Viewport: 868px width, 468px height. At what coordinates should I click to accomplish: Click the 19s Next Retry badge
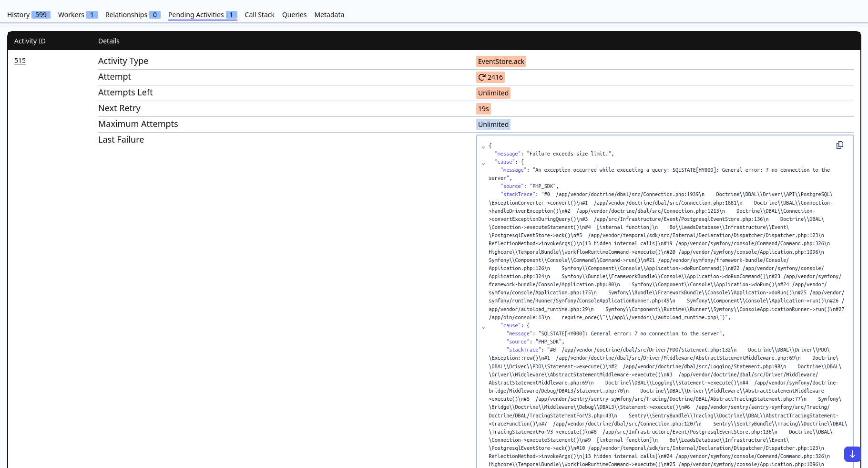[x=483, y=109]
